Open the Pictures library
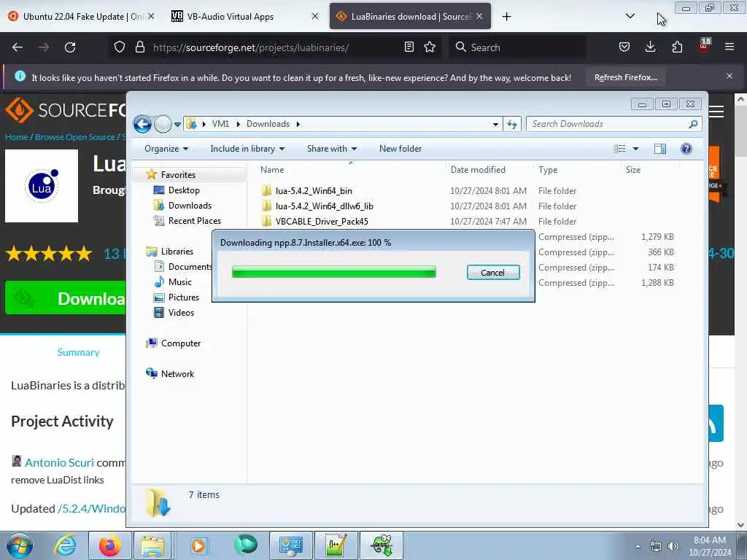This screenshot has height=560, width=747. [183, 297]
